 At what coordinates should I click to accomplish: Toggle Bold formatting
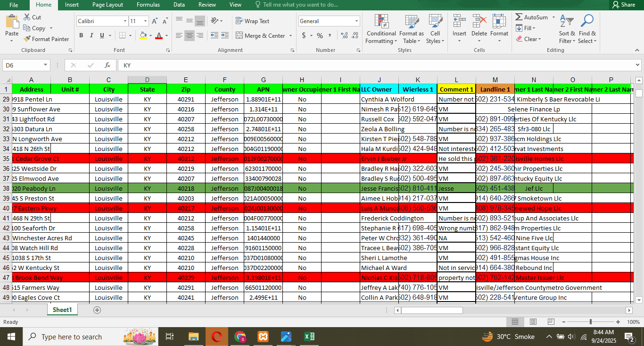pos(81,35)
